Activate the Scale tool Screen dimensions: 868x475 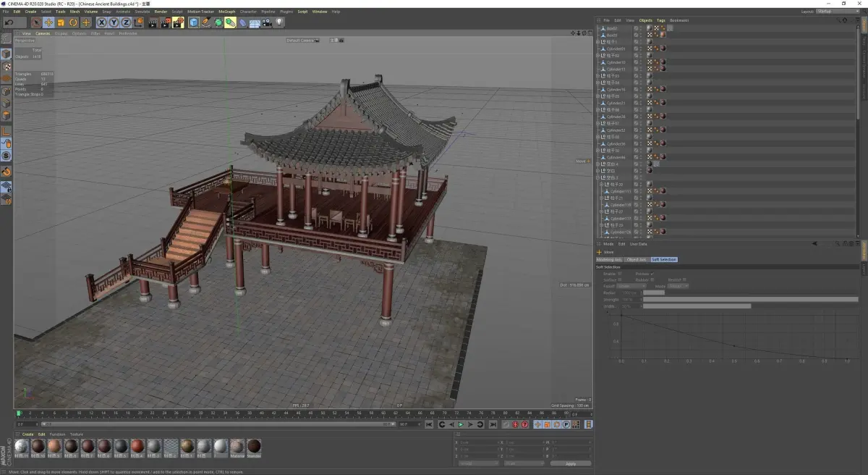61,22
